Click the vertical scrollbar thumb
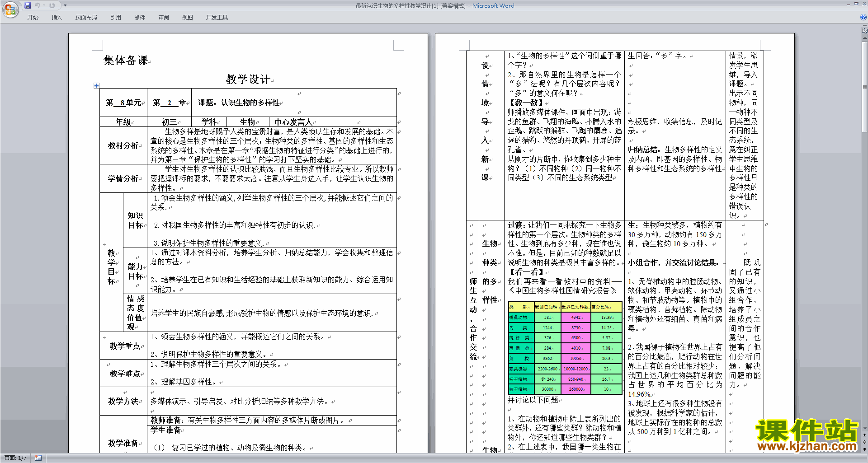Viewport: 868px width, 463px height. 864,87
